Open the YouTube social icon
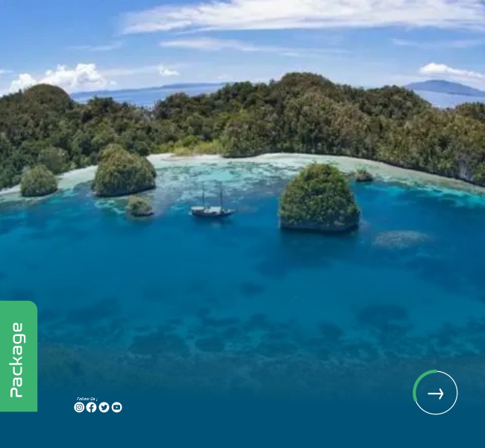The width and height of the screenshot is (485, 448). click(x=116, y=407)
